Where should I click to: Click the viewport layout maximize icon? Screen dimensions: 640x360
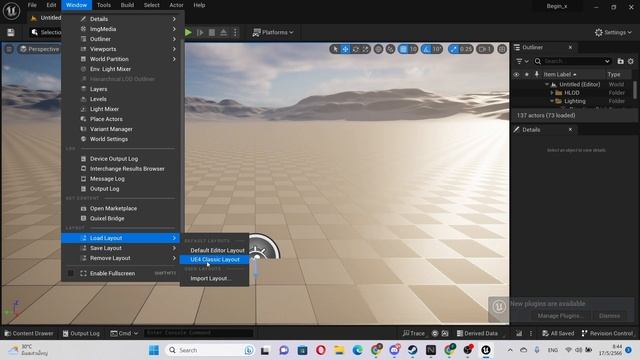coord(502,49)
